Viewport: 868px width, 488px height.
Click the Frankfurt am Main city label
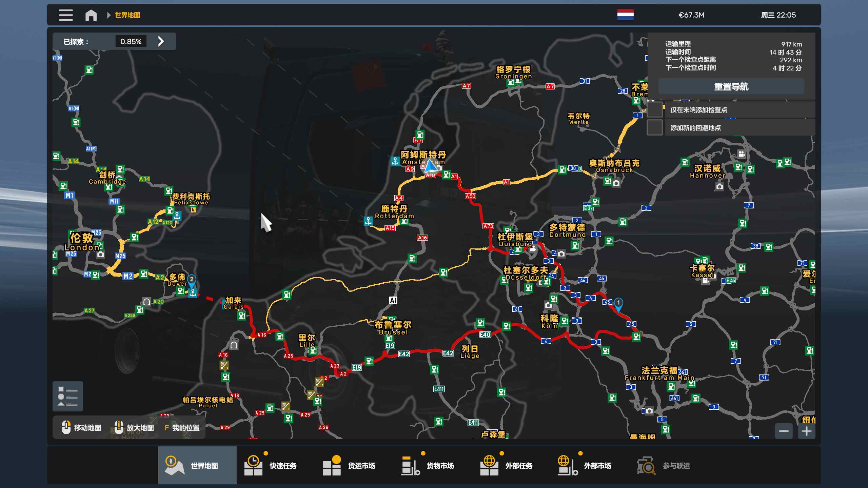659,373
